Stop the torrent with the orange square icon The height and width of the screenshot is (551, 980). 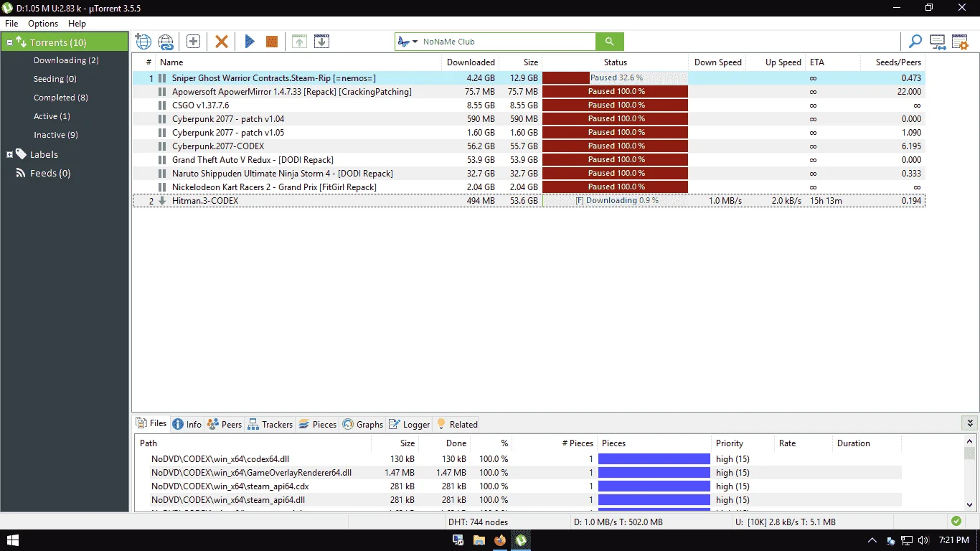click(x=272, y=42)
